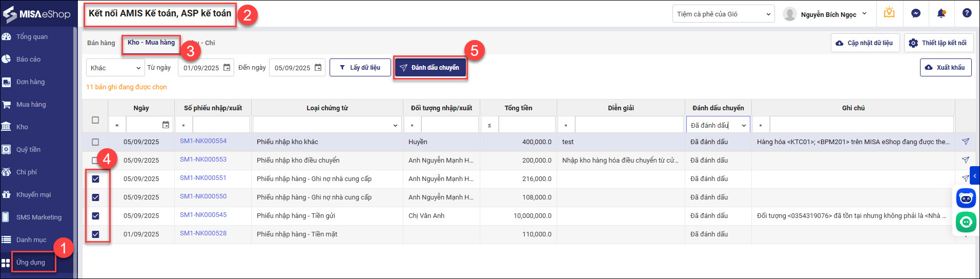Screen dimensions: 980x279
Task: Open the Đánh dấu chuyển filter dropdown
Action: pos(718,125)
